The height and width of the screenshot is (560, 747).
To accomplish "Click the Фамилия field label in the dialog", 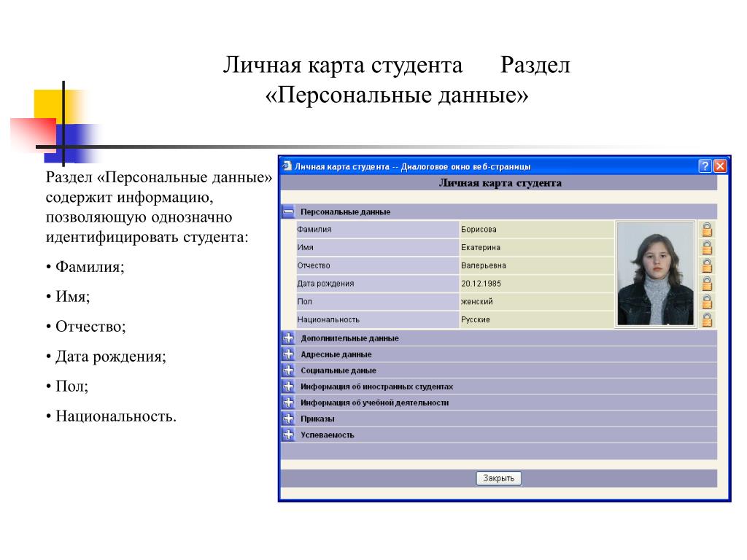I will (314, 230).
